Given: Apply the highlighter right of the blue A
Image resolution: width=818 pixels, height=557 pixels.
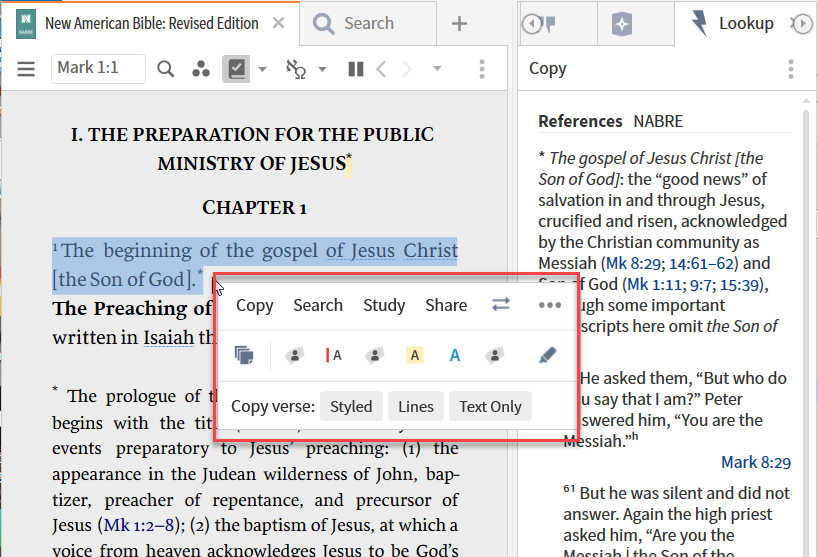Looking at the screenshot, I should click(x=494, y=356).
